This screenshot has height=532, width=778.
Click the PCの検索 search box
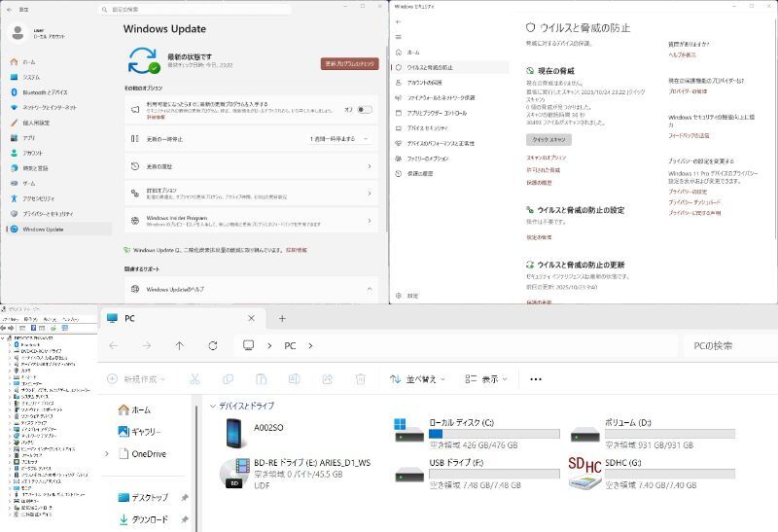(729, 346)
